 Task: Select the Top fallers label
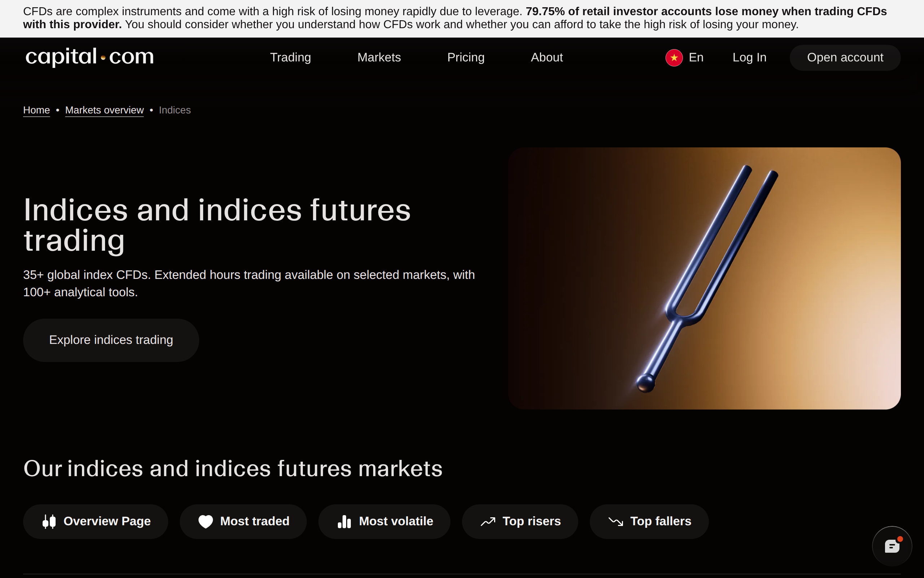[661, 521]
